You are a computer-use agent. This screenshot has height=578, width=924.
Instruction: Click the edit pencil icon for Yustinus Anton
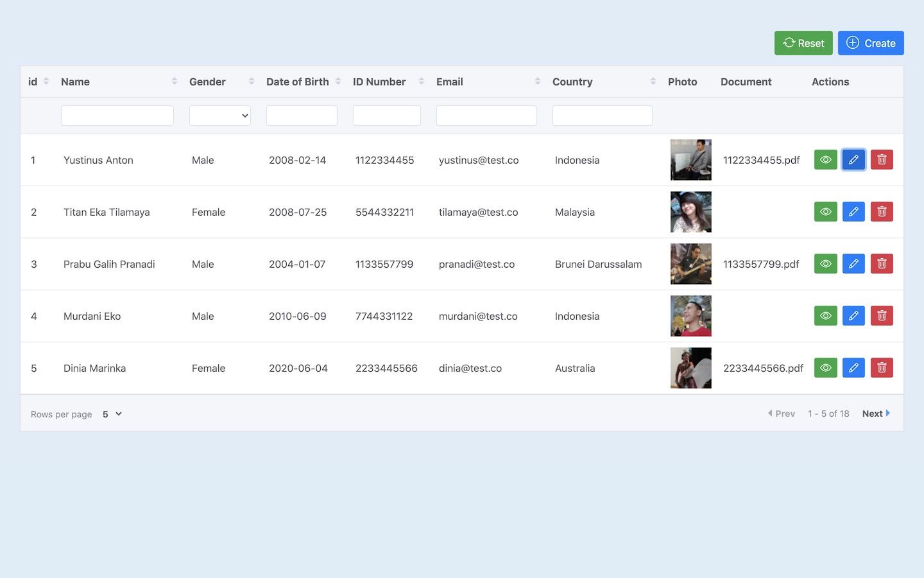[x=853, y=160]
